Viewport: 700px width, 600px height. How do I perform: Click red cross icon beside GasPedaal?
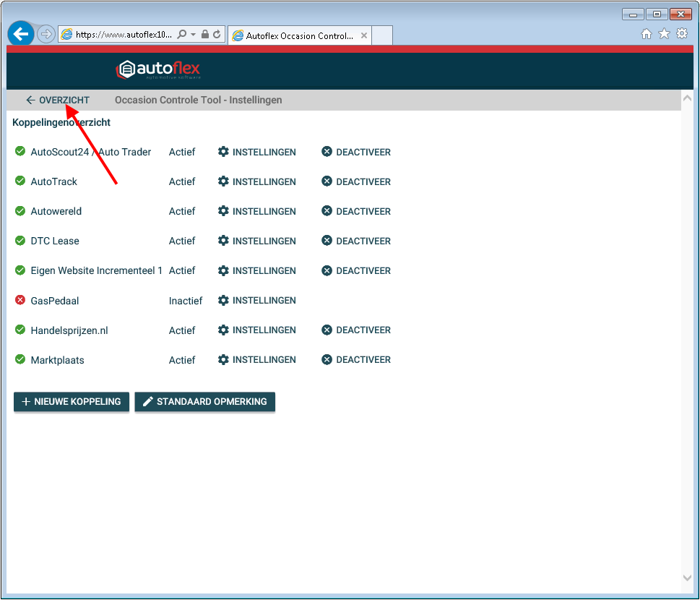20,300
